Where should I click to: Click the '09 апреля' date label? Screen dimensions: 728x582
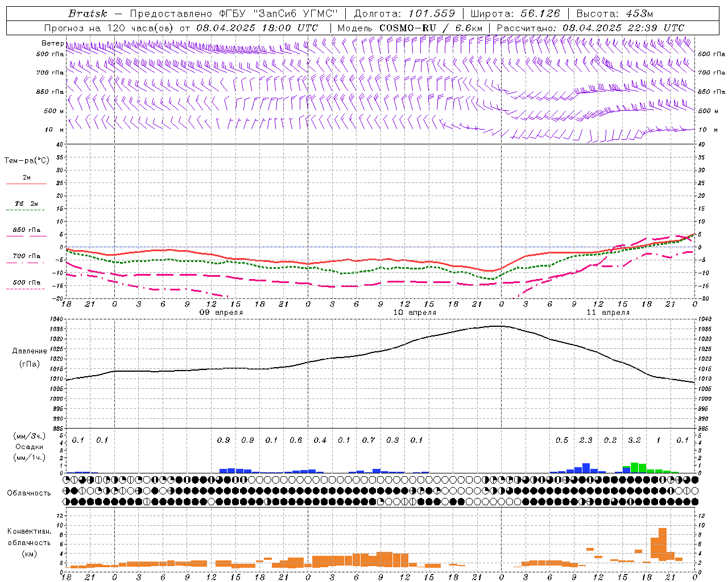(221, 313)
